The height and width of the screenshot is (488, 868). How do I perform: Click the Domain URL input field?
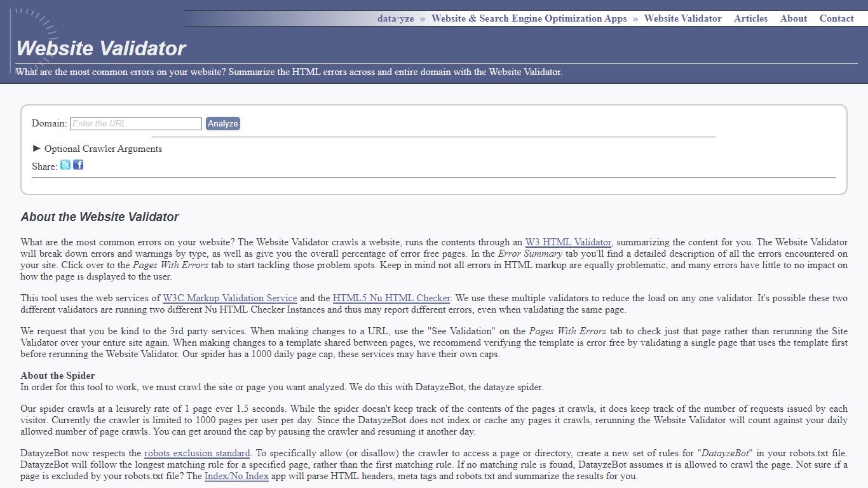click(x=136, y=123)
